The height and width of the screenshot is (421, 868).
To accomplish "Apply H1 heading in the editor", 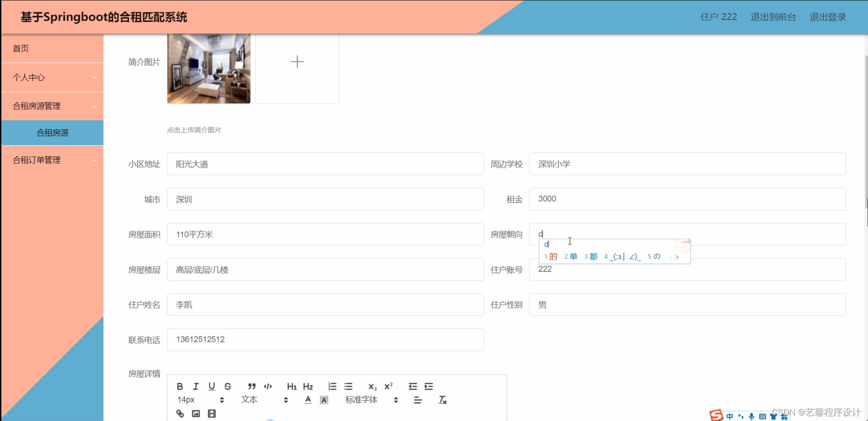I will point(292,386).
